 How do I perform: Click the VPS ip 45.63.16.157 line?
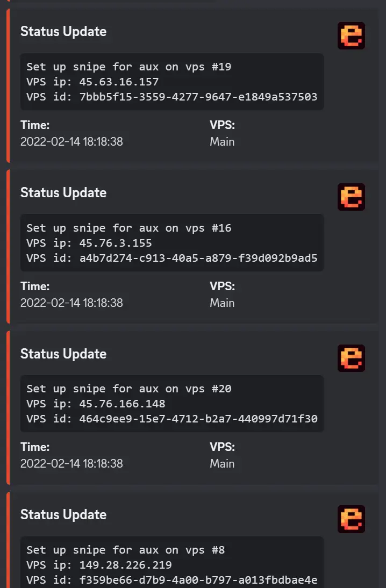(92, 82)
